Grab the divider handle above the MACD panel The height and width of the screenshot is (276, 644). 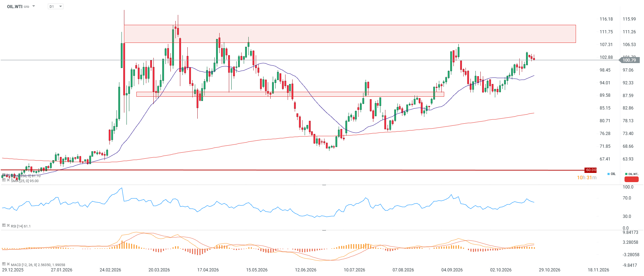pos(324,230)
